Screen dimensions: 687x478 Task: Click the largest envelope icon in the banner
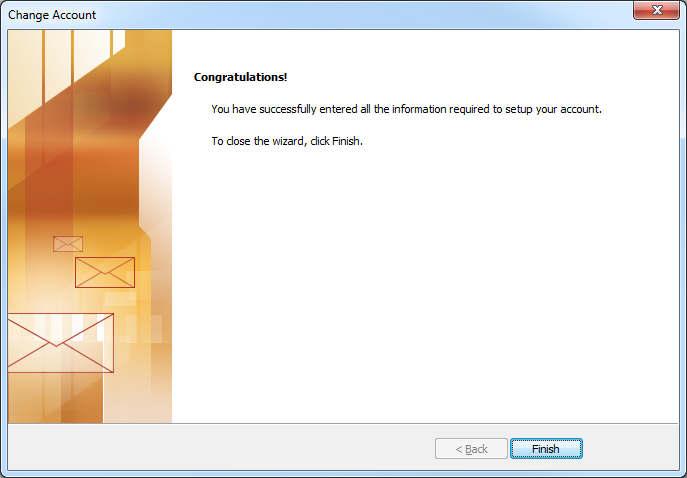pos(60,343)
